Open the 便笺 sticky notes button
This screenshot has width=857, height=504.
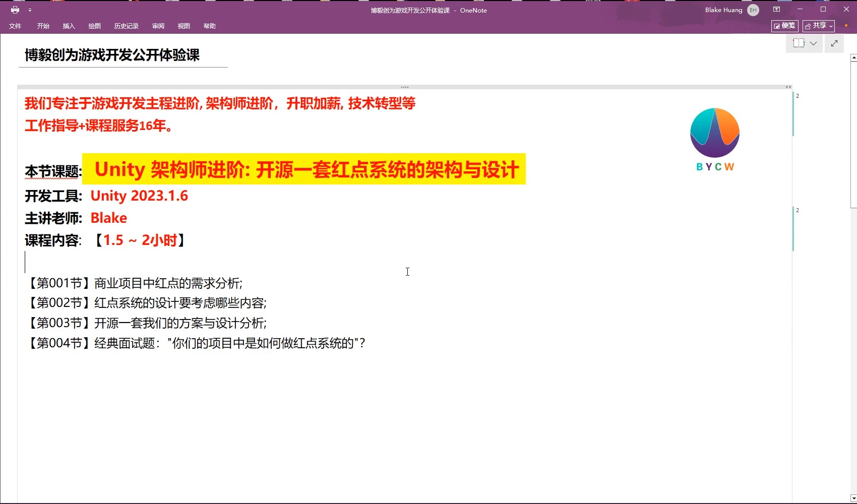(x=784, y=26)
